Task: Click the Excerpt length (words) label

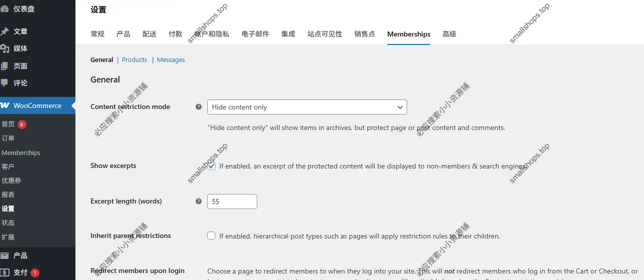Action: (x=126, y=201)
